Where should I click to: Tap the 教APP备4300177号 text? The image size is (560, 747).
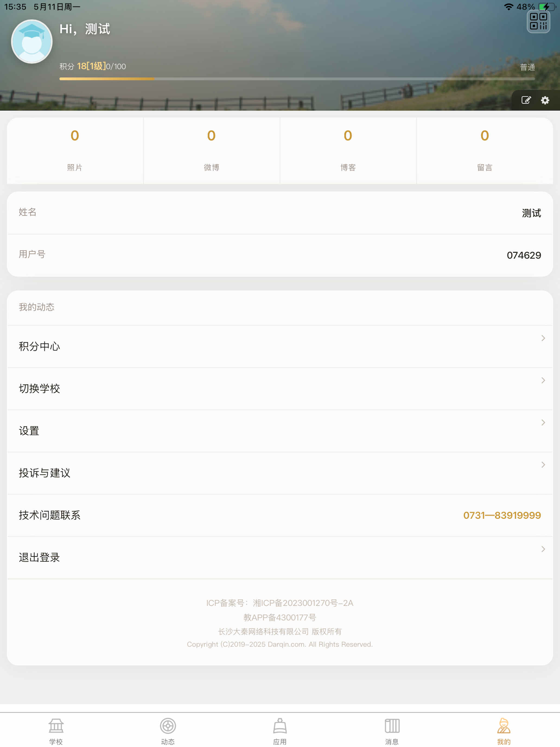(x=280, y=618)
